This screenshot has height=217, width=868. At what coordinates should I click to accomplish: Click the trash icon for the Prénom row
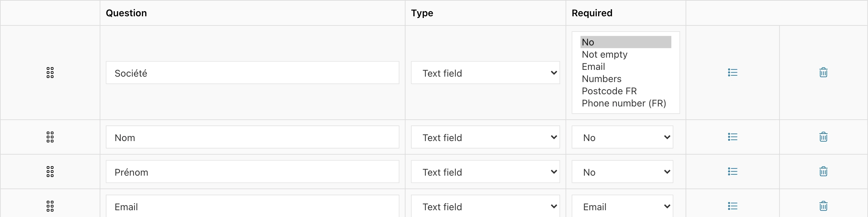click(x=823, y=172)
